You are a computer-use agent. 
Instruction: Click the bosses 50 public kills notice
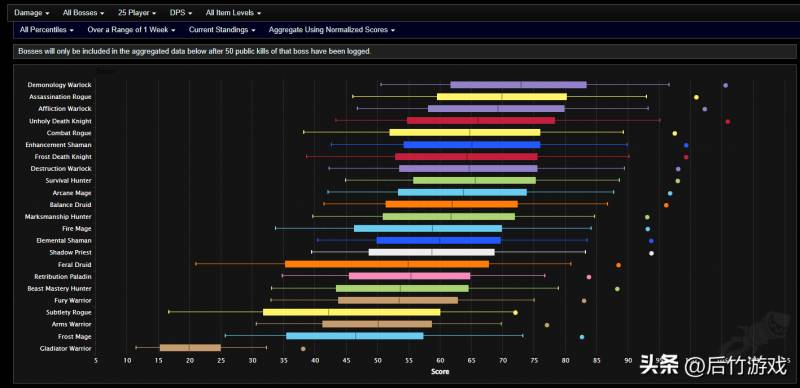tap(194, 52)
